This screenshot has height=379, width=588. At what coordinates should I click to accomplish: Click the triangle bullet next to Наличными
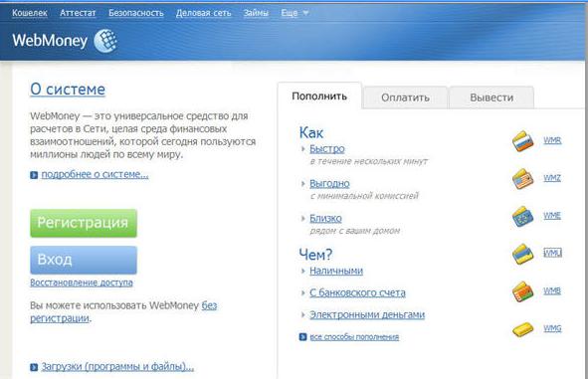[x=303, y=271]
